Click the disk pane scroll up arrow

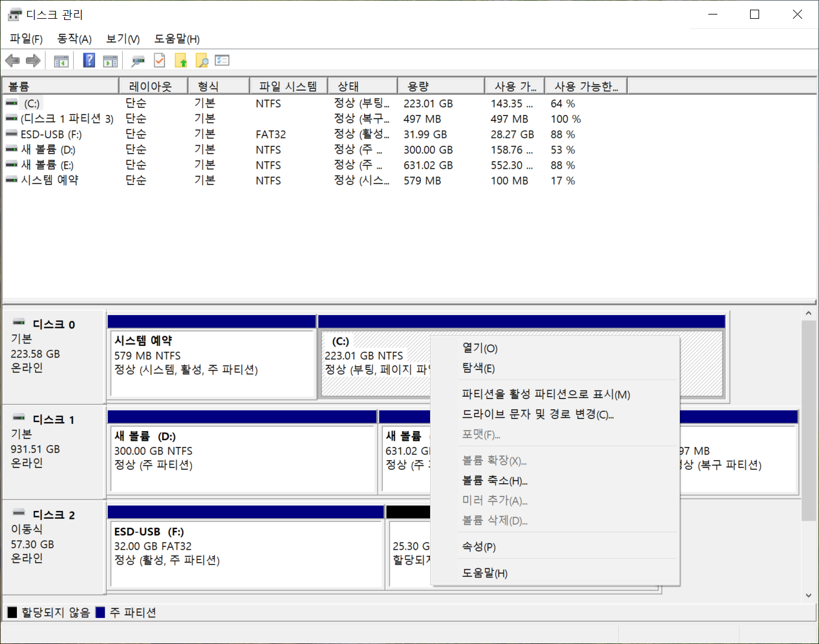809,313
